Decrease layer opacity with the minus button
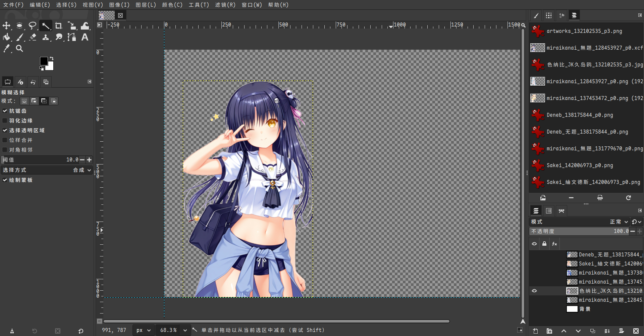The width and height of the screenshot is (644, 336). pyautogui.click(x=633, y=231)
